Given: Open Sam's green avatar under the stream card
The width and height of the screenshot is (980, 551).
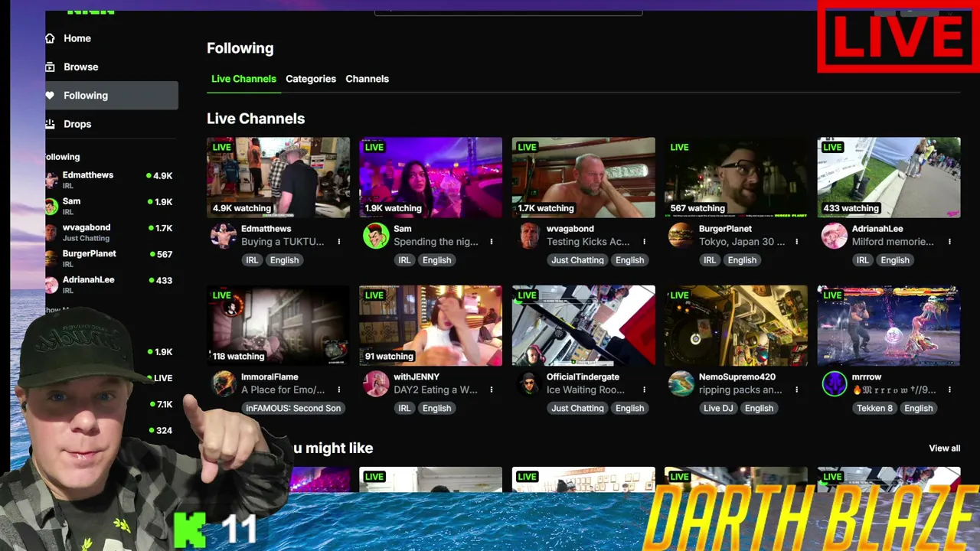Looking at the screenshot, I should (x=376, y=236).
